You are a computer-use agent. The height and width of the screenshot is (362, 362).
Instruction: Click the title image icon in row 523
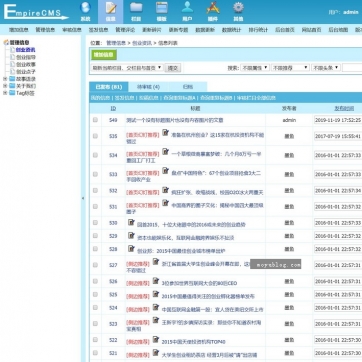pos(156,320)
